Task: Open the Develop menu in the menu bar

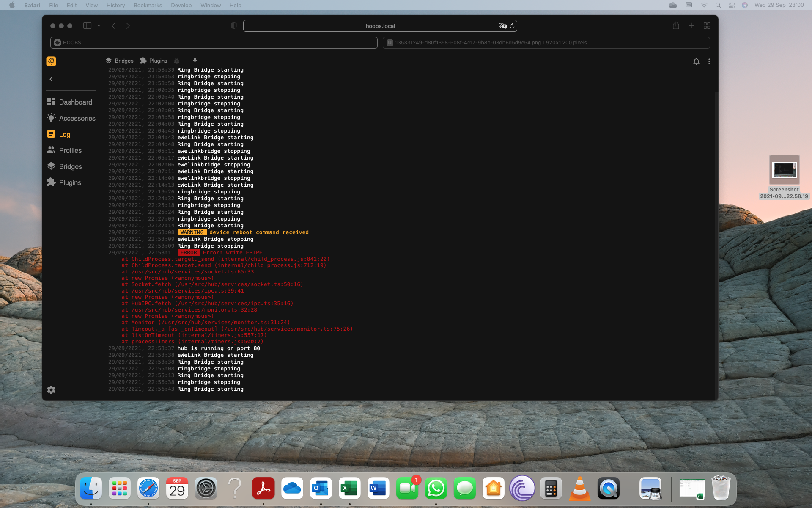Action: point(181,5)
